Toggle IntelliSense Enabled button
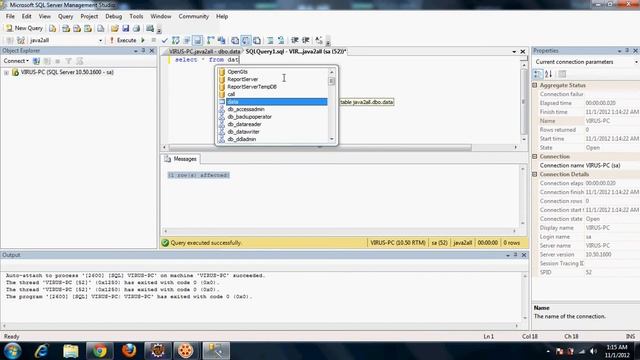Screen dimensions: 640x360 coord(198,40)
